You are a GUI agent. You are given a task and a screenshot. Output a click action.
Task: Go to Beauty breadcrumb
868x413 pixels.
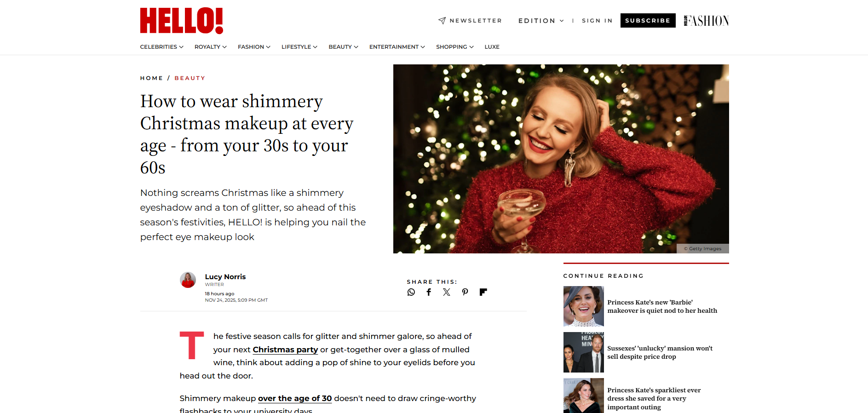point(190,78)
